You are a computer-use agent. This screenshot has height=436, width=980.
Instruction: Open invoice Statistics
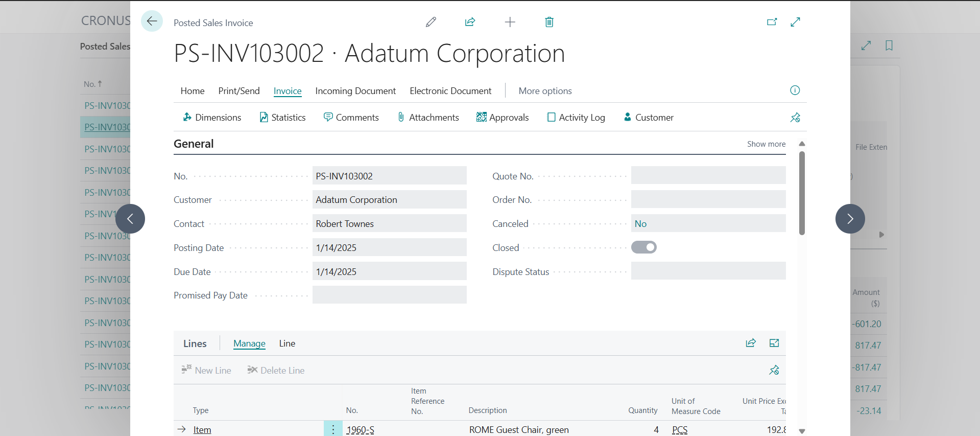click(282, 118)
